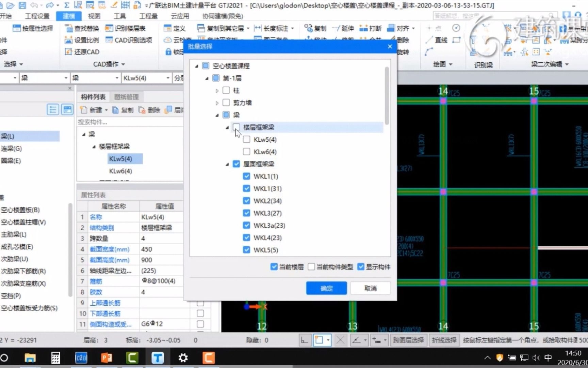Open Windows settings gear in taskbar
Image resolution: width=588 pixels, height=368 pixels.
point(183,358)
